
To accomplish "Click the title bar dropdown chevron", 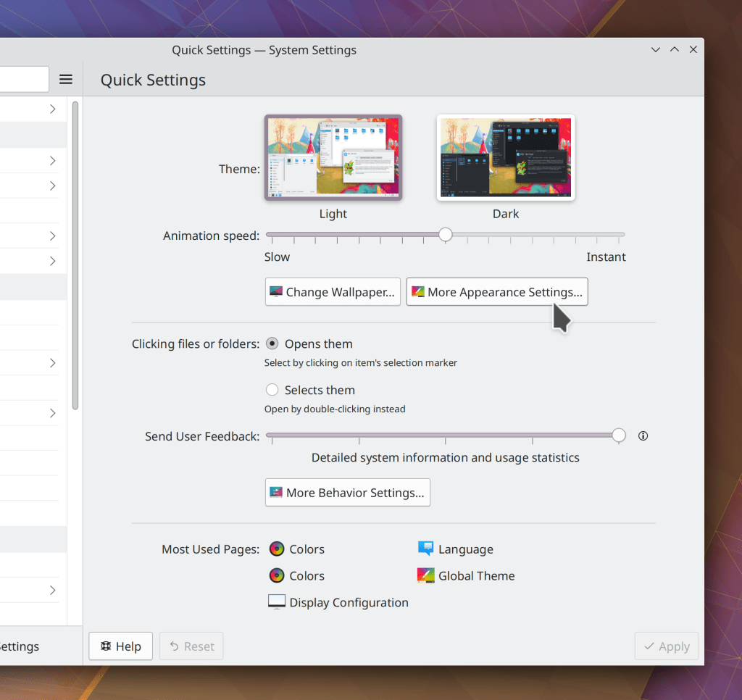I will [x=656, y=49].
